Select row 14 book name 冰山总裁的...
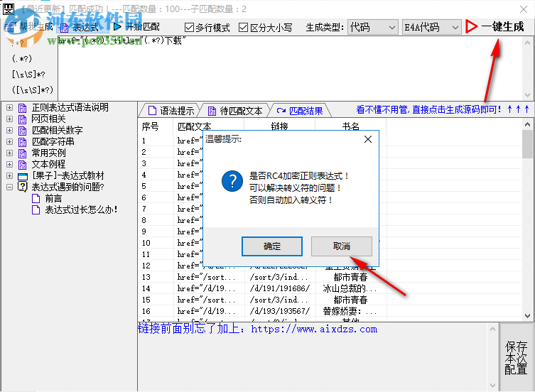The width and height of the screenshot is (535, 392). click(x=350, y=288)
